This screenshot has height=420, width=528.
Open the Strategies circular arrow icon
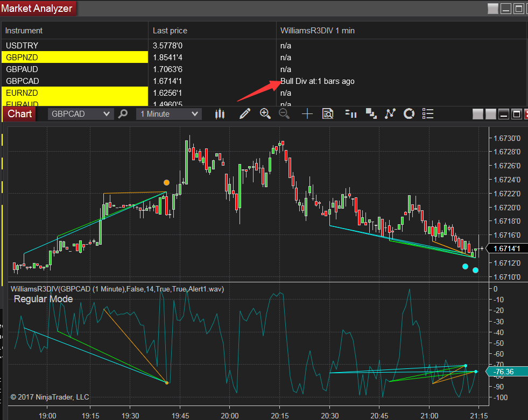409,114
